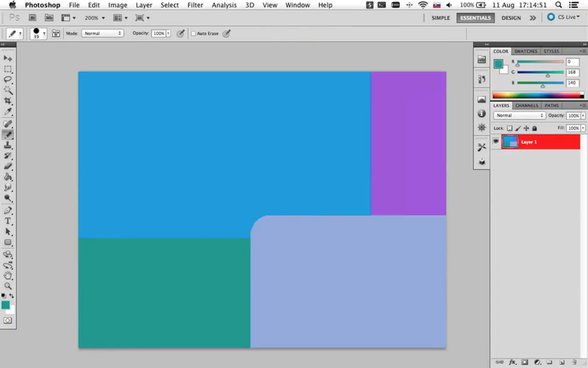Toggle Quick Mask mode
The height and width of the screenshot is (368, 588).
[x=8, y=320]
